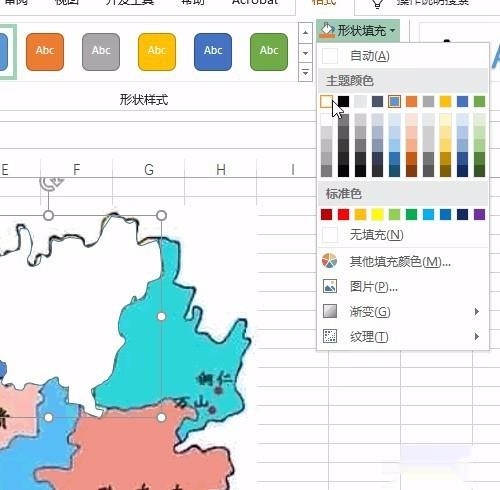Apply the gray Abc shape style
Image resolution: width=500 pixels, height=490 pixels.
101,52
